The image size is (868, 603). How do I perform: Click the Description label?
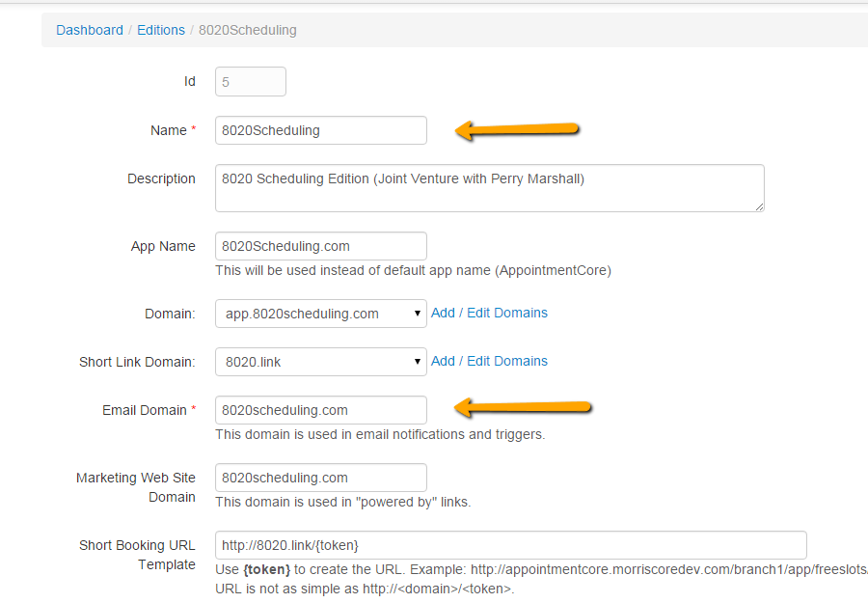click(161, 178)
